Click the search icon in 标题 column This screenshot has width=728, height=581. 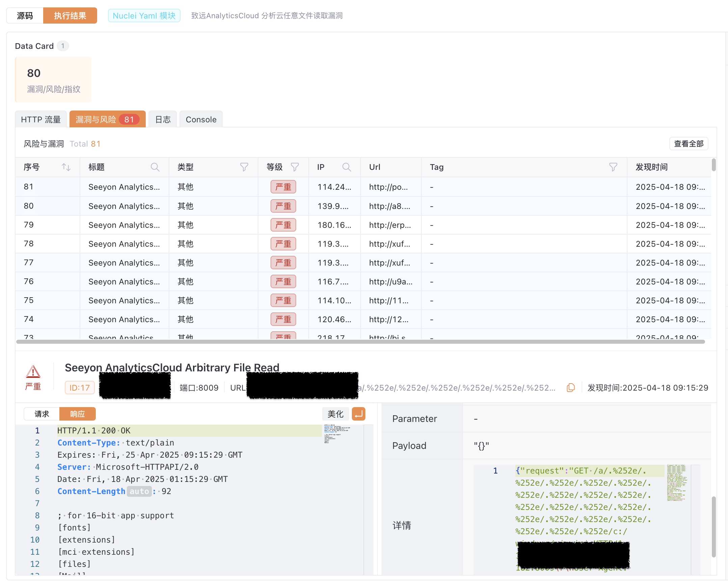click(x=155, y=167)
